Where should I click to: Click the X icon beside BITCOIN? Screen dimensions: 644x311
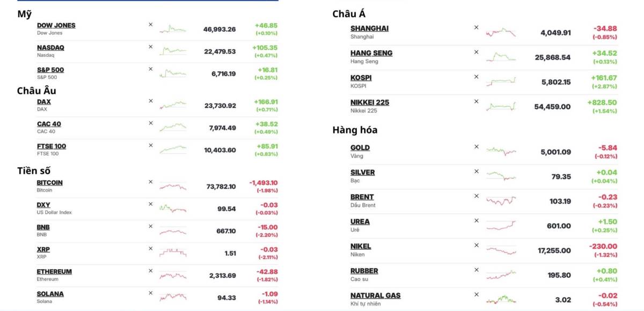coord(150,182)
